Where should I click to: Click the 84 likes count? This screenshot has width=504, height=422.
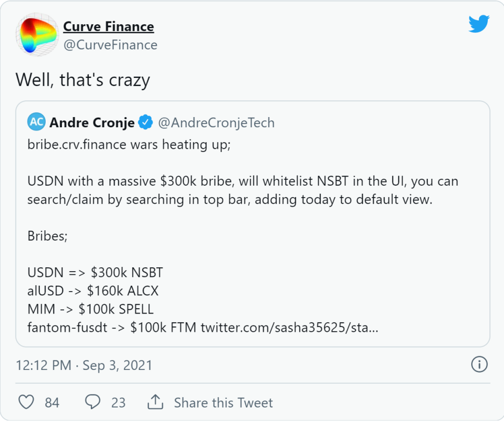[x=52, y=403]
